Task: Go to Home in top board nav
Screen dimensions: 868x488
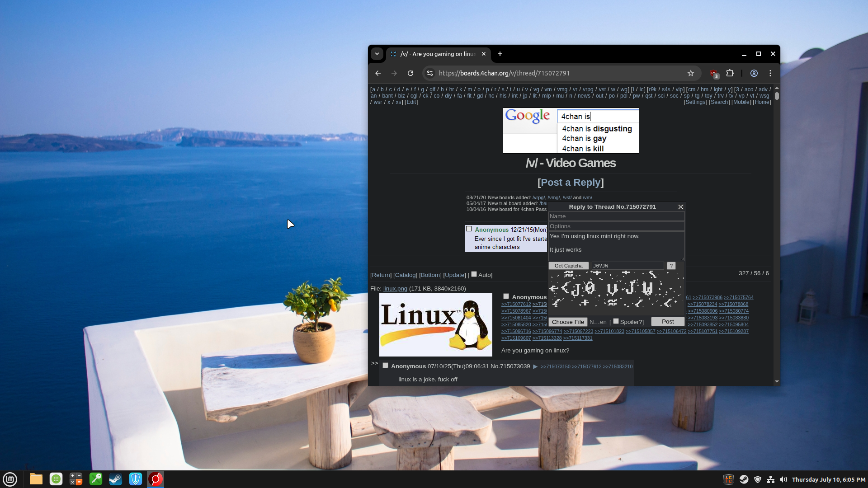Action: pos(762,102)
